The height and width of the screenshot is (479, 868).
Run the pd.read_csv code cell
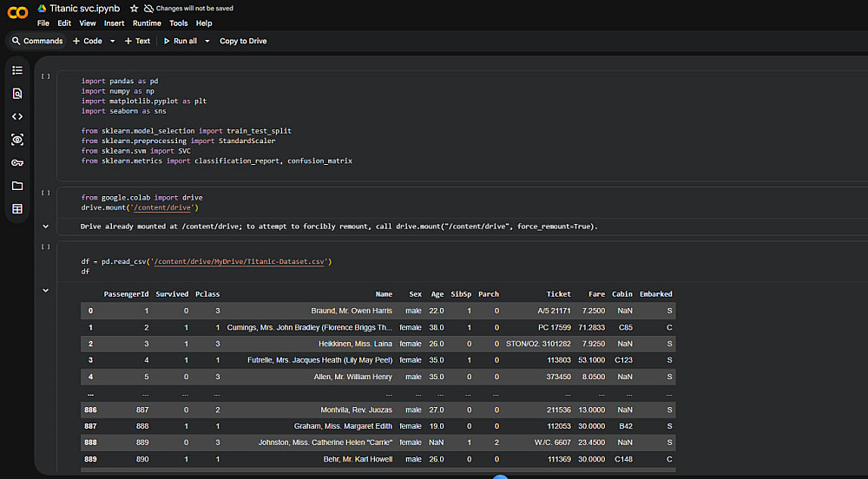46,247
